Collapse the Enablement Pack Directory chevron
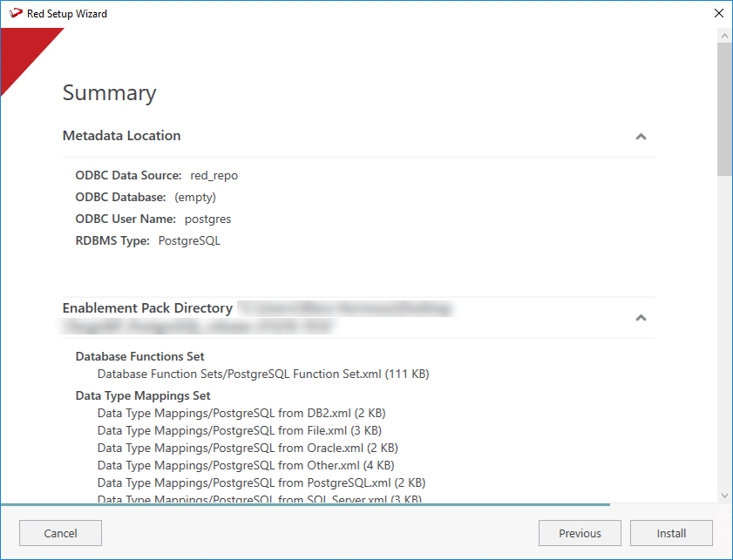Screen dimensions: 733x560 click(x=641, y=318)
